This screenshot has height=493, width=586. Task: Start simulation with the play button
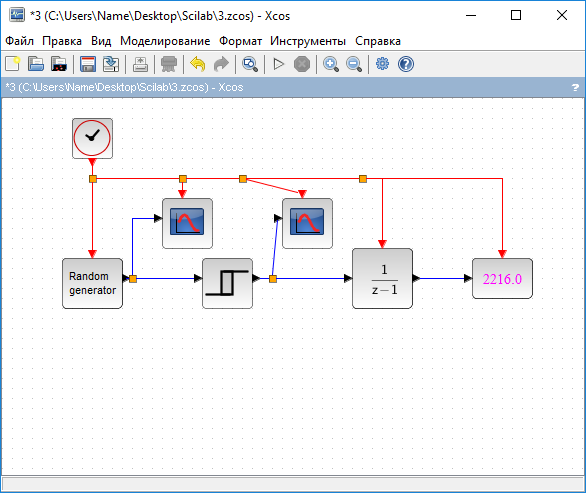[279, 64]
